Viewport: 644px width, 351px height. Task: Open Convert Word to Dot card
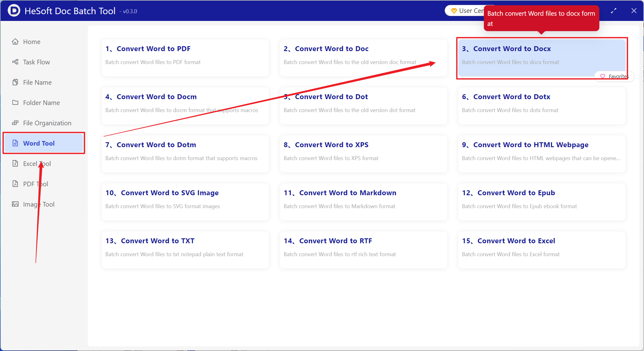363,106
